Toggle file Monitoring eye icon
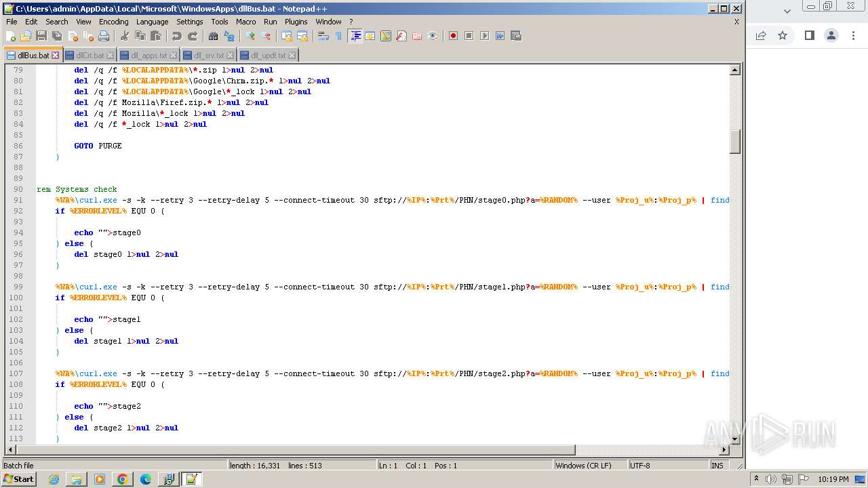 point(433,36)
